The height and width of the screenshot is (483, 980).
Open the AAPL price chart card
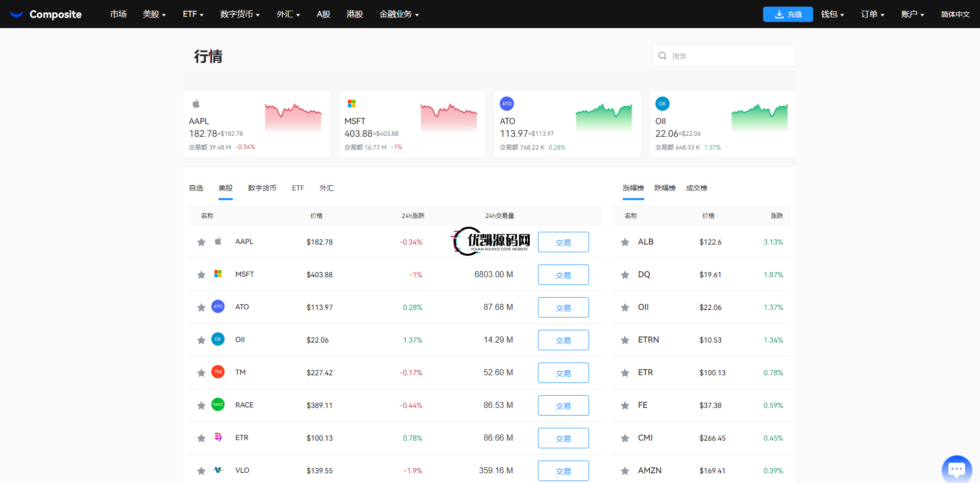pos(257,124)
